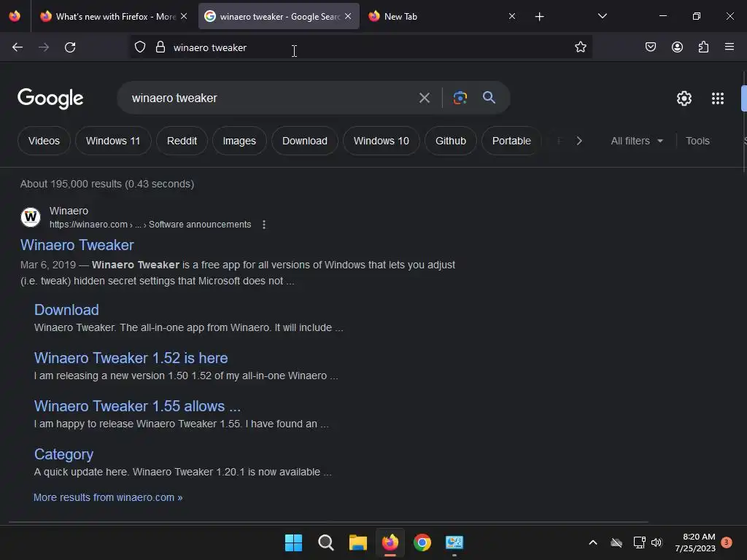The height and width of the screenshot is (560, 747).
Task: Close the New Tab tab
Action: click(512, 16)
